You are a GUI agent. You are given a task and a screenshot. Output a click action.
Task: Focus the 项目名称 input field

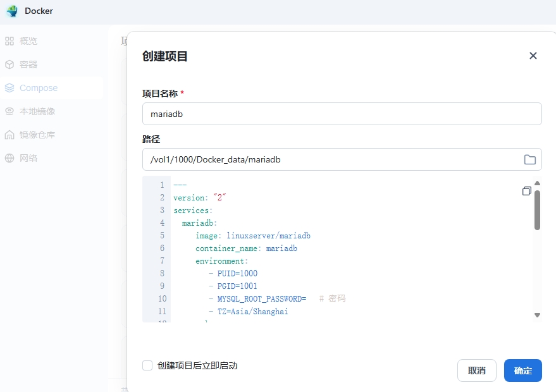342,114
